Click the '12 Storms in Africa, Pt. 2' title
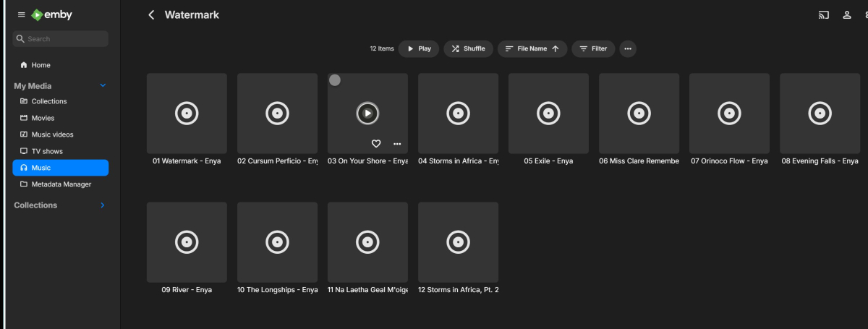868x329 pixels. pyautogui.click(x=458, y=290)
